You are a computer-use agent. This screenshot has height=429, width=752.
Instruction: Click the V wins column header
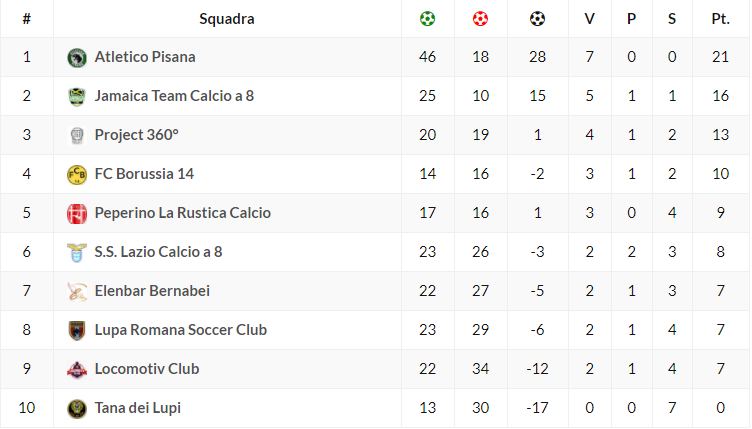pos(589,19)
